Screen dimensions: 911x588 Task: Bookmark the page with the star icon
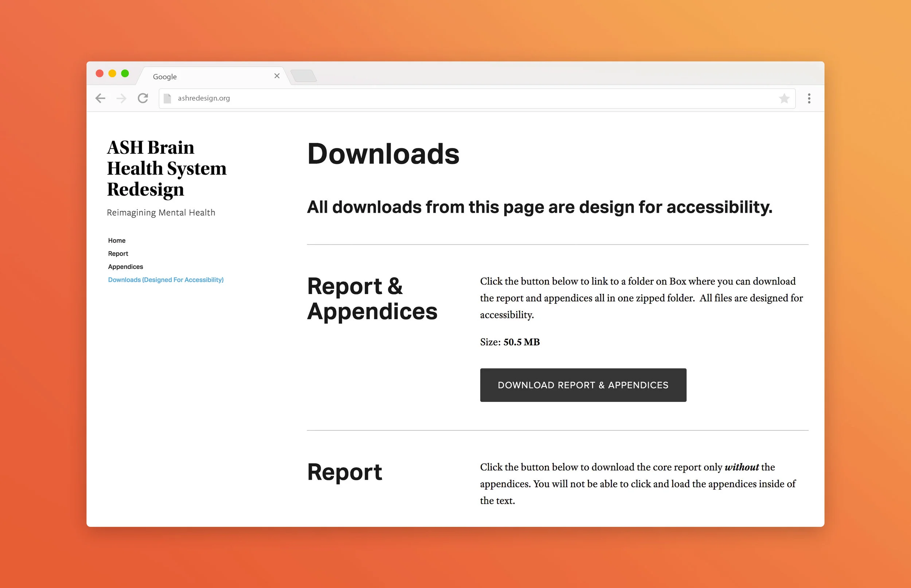point(784,98)
